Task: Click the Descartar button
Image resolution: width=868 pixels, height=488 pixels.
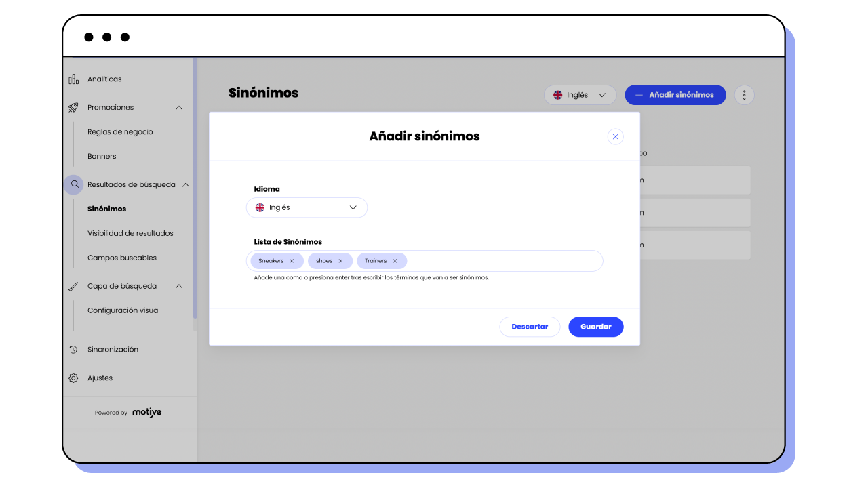Action: 530,327
